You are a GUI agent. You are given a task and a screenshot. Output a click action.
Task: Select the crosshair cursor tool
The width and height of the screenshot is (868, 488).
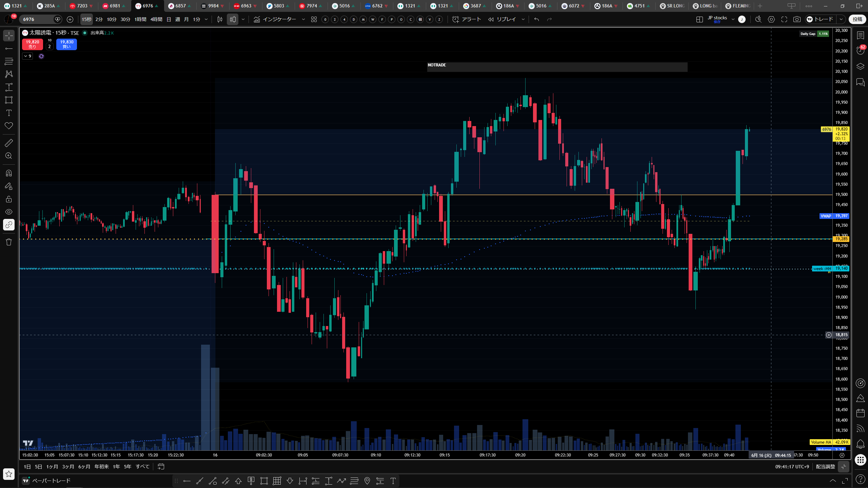9,35
